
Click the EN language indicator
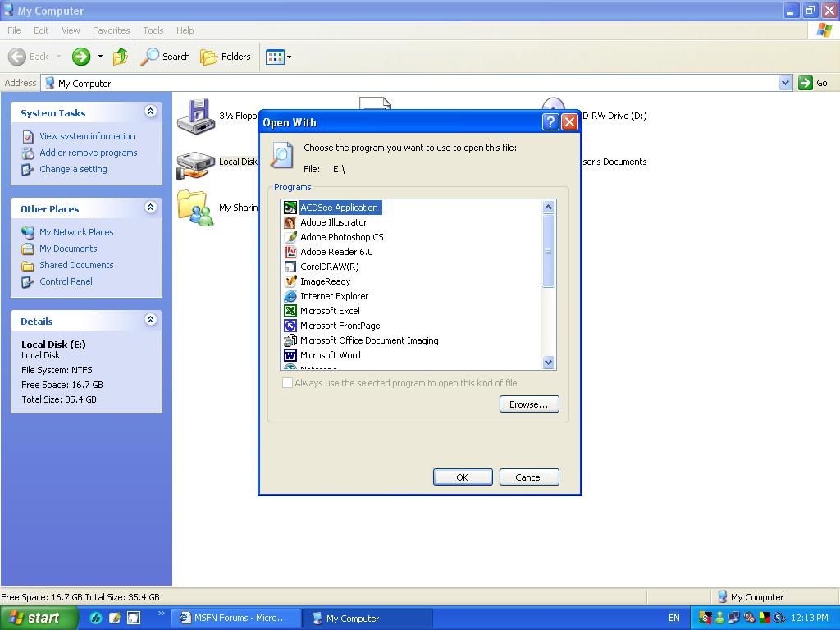tap(674, 618)
